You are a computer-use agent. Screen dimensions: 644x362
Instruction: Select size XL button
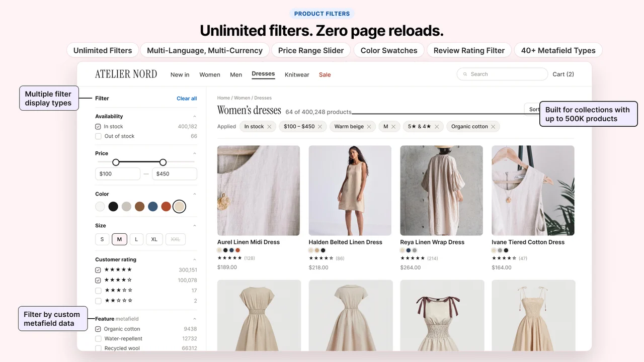click(154, 239)
